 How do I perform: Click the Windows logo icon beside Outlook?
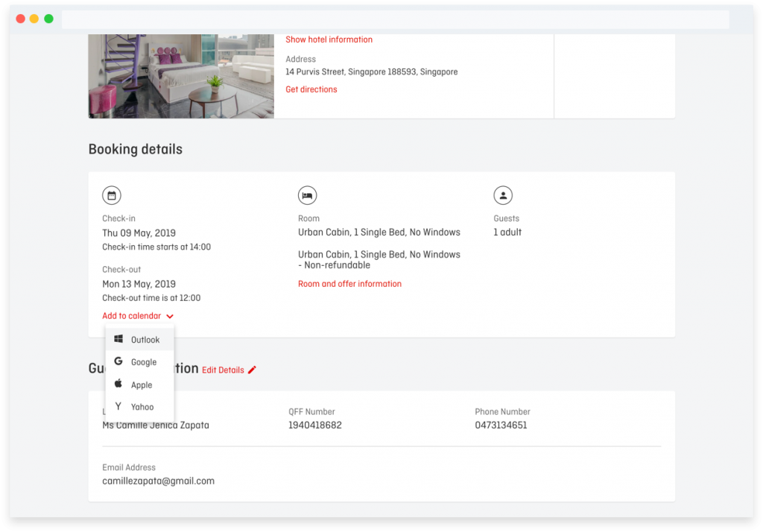pos(118,339)
